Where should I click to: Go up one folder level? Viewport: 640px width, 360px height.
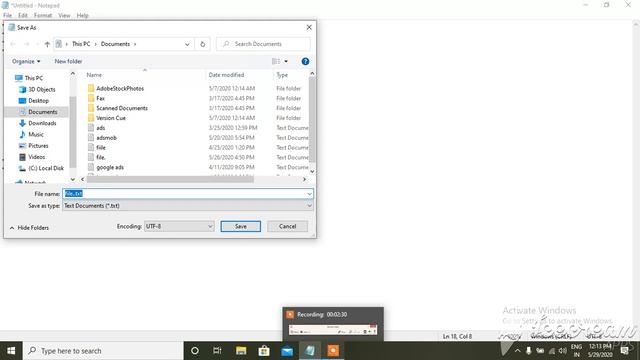point(47,44)
